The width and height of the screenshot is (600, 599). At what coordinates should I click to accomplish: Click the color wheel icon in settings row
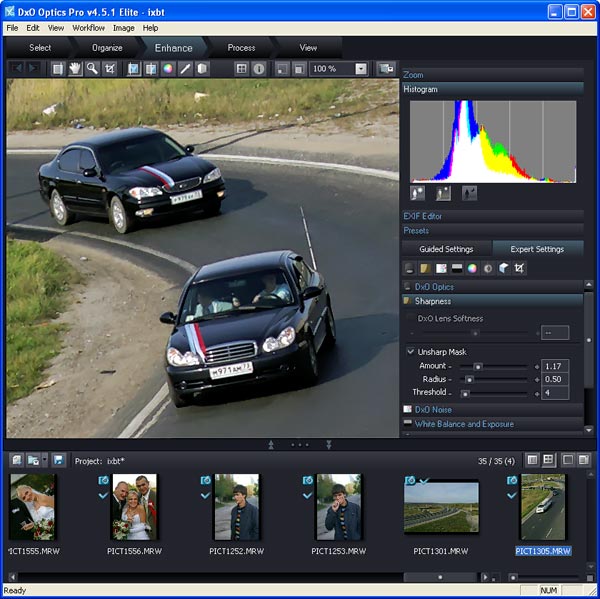472,268
